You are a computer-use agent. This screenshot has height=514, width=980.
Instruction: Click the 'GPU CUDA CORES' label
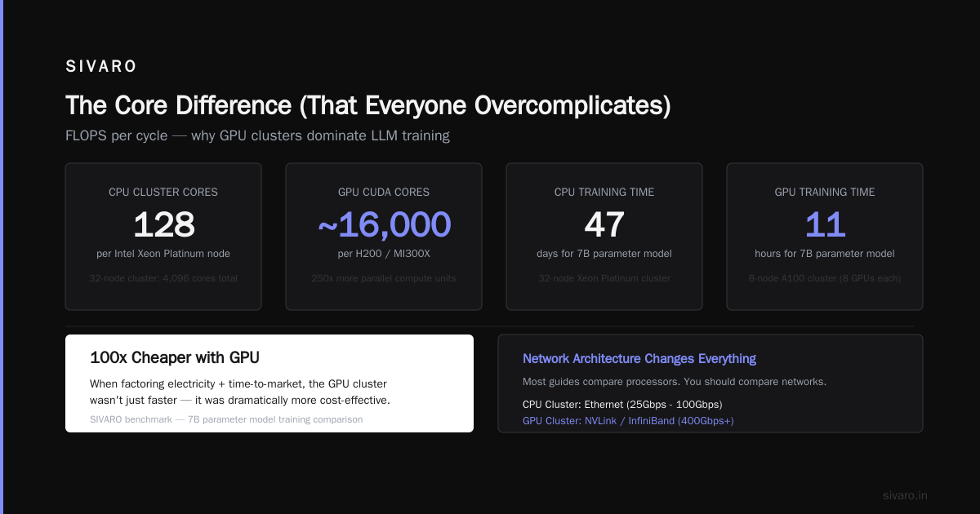(384, 193)
